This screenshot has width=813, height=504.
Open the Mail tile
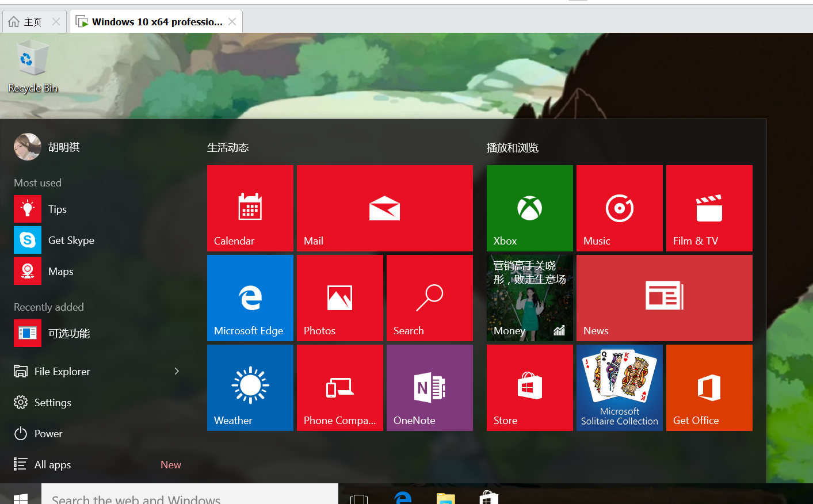point(385,208)
